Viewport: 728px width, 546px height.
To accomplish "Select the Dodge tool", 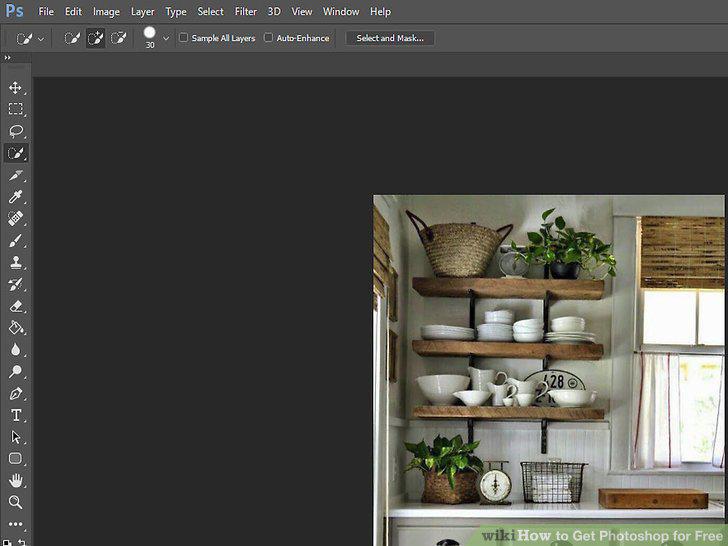I will [15, 371].
